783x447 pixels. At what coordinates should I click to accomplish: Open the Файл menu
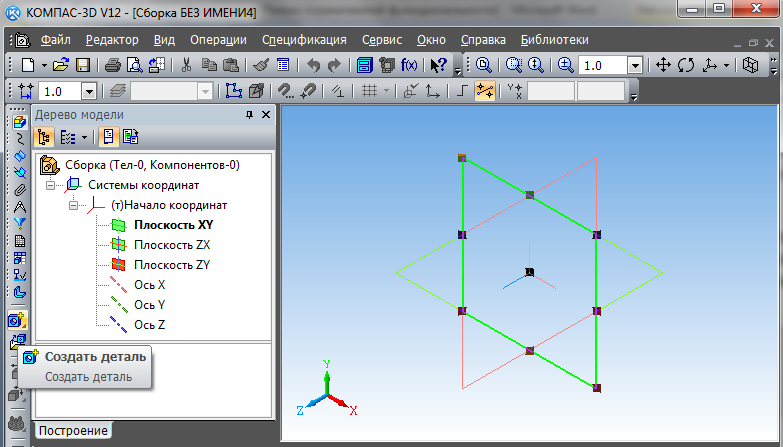tap(55, 40)
